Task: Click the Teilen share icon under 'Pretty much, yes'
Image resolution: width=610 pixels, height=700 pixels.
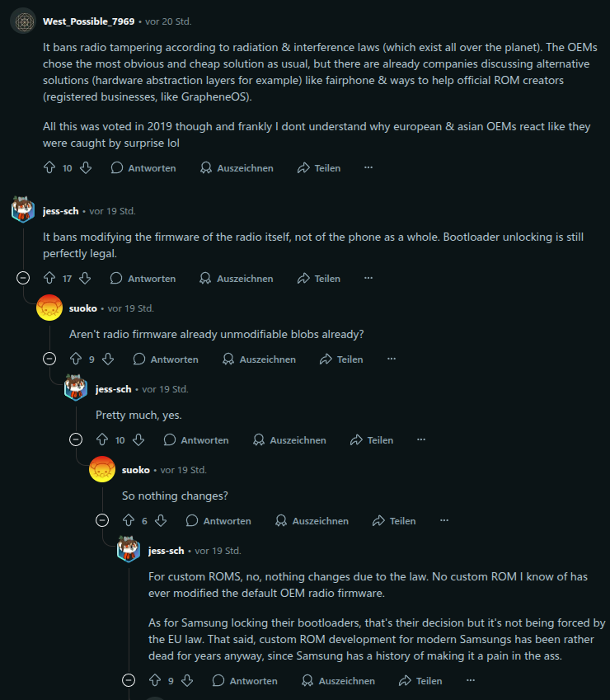Action: [356, 439]
